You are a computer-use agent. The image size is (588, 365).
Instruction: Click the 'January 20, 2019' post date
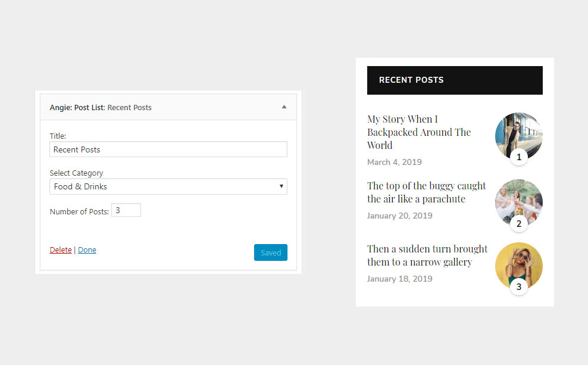click(x=399, y=216)
